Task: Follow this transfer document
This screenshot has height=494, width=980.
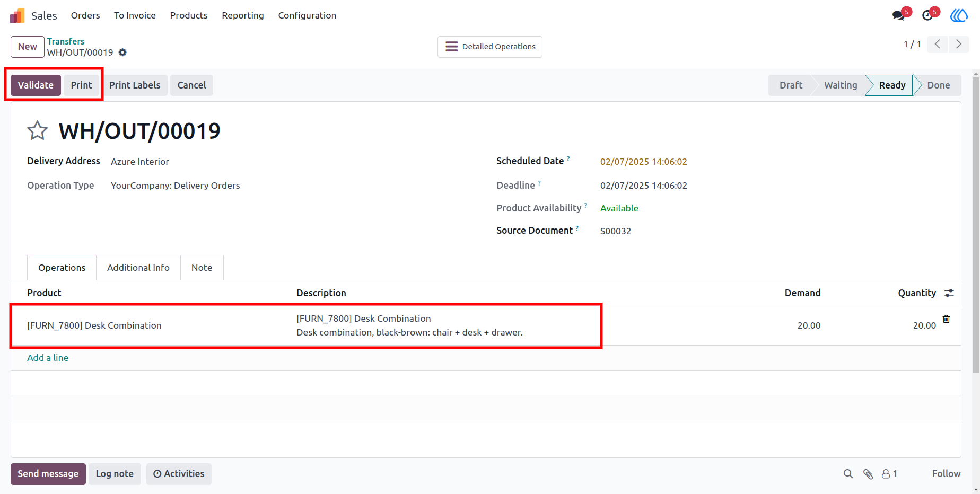Action: tap(946, 474)
